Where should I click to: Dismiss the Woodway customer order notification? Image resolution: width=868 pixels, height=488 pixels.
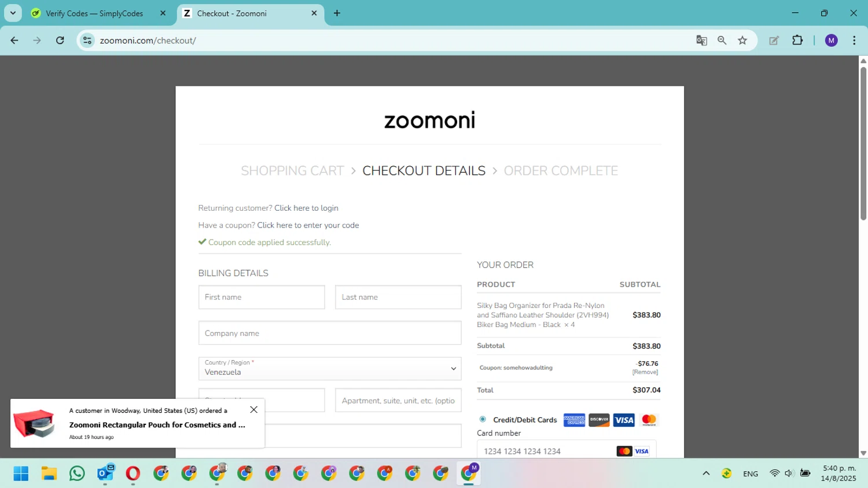(x=253, y=409)
